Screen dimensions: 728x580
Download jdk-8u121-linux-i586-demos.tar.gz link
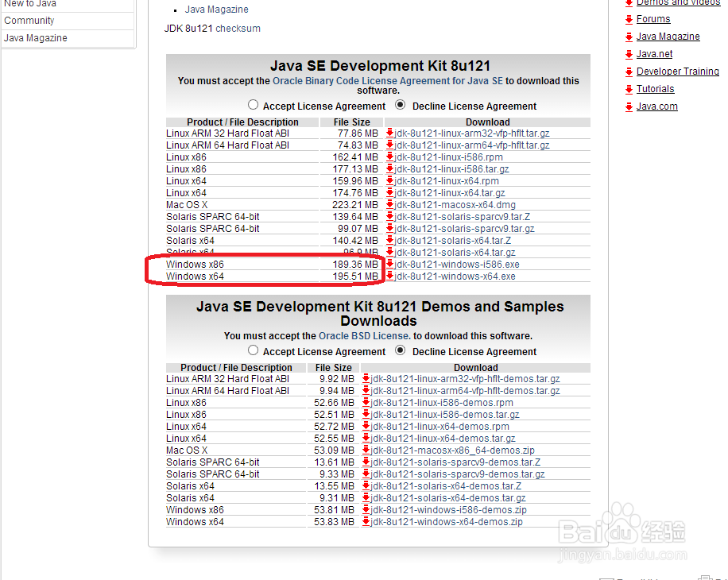445,415
